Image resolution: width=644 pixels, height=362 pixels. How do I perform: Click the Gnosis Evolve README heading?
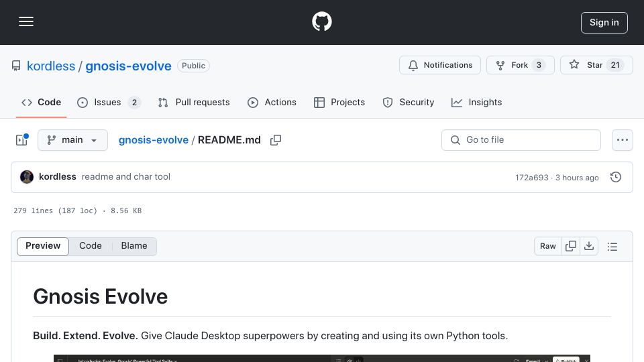click(100, 296)
